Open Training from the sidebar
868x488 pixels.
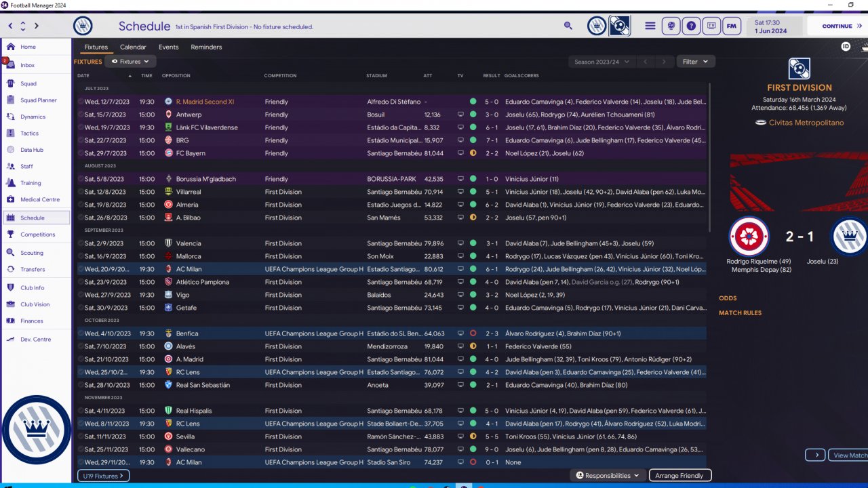[x=36, y=183]
